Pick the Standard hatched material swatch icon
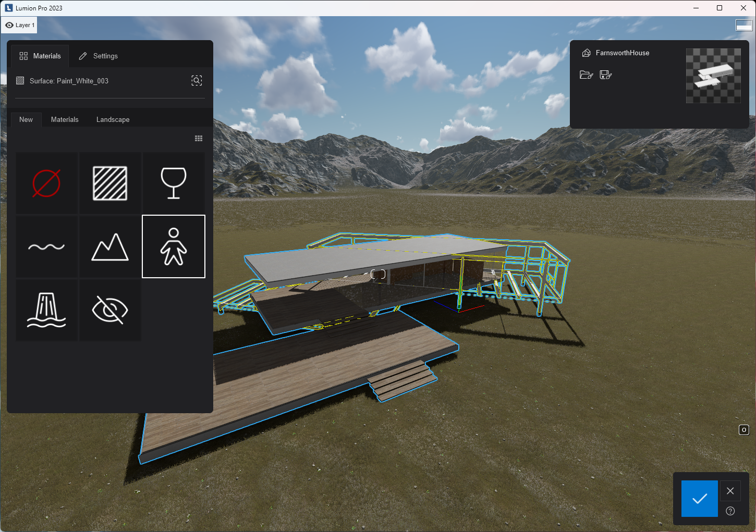 pyautogui.click(x=109, y=182)
